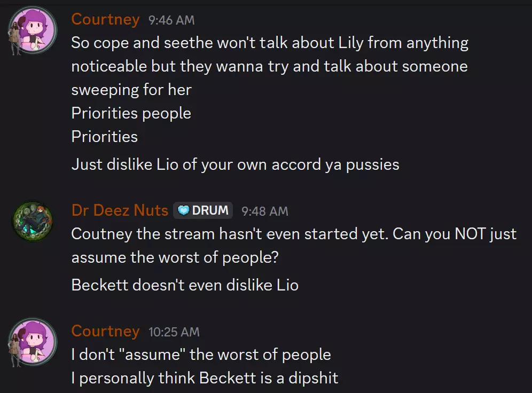This screenshot has height=393, width=532.
Task: Click 'Beckett doesn't even dislike Lio' message
Action: tap(185, 285)
